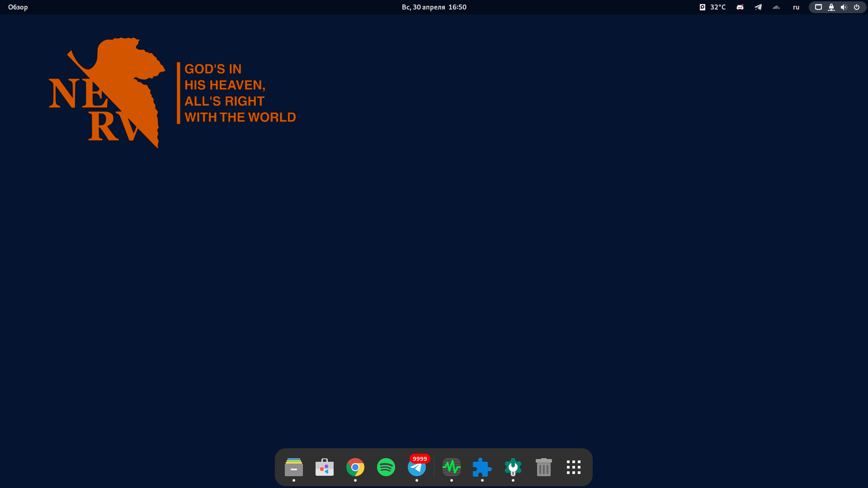The width and height of the screenshot is (868, 488).
Task: Launch the GNOME Software store
Action: (x=325, y=467)
